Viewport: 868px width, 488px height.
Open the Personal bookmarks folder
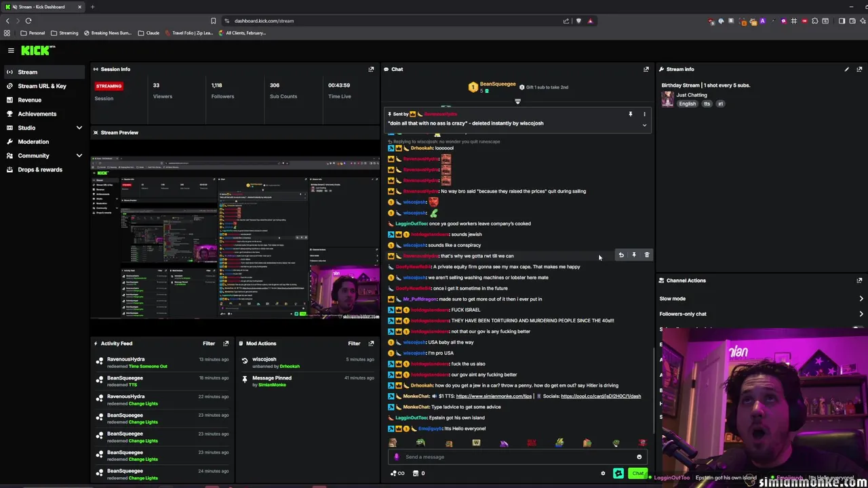click(x=33, y=33)
